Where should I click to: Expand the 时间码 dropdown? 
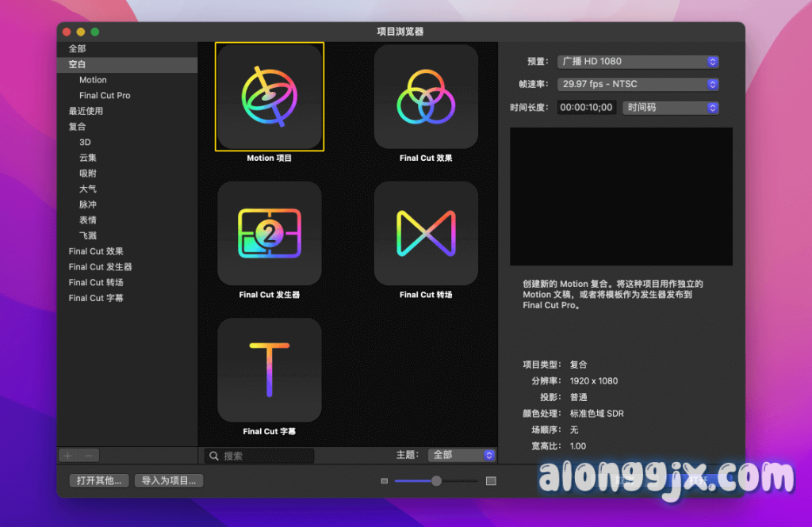pos(670,107)
